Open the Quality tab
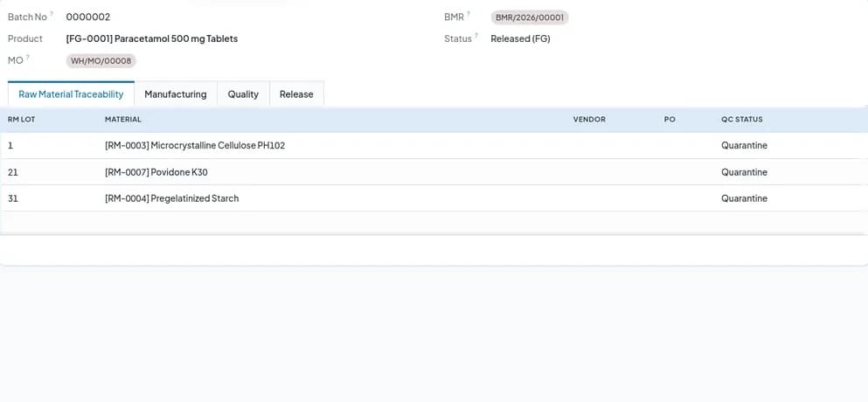 243,94
